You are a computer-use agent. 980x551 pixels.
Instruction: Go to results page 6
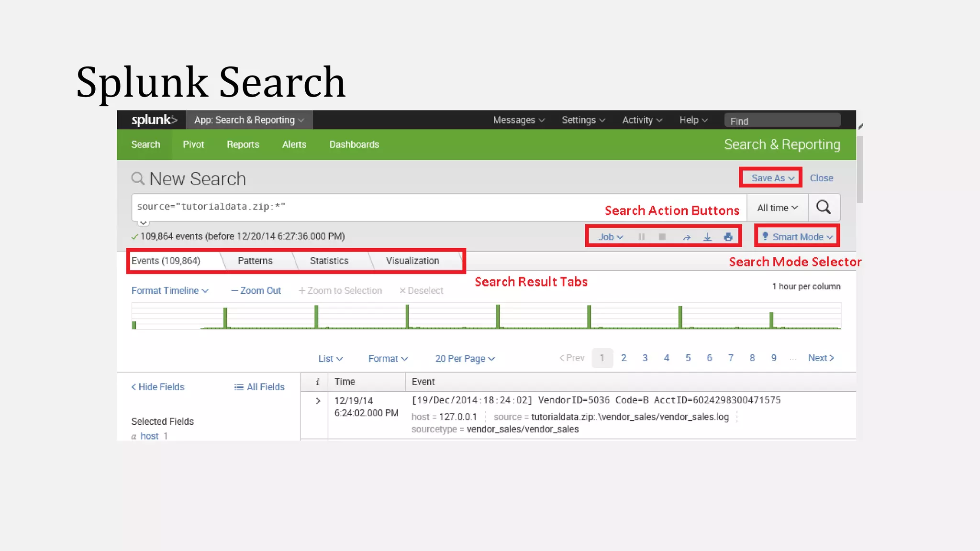coord(710,358)
